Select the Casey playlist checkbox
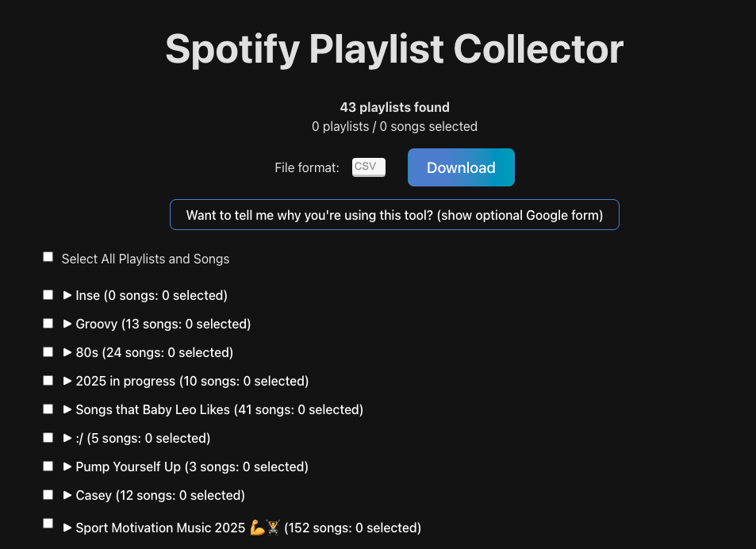The image size is (756, 549). pyautogui.click(x=48, y=494)
